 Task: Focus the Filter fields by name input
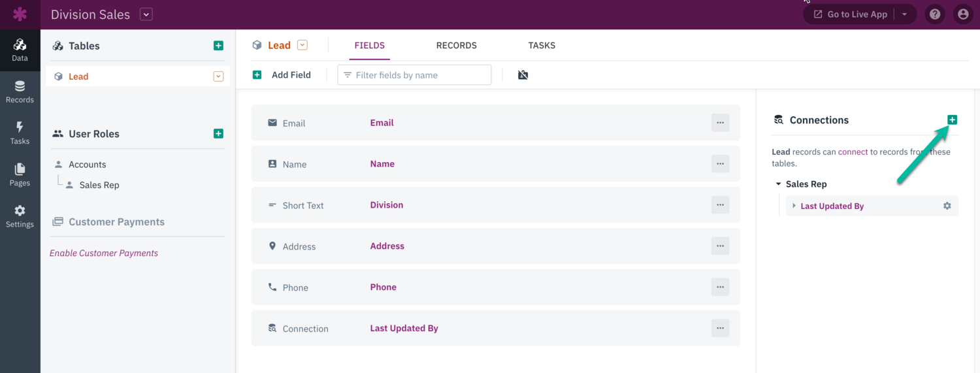click(x=414, y=75)
